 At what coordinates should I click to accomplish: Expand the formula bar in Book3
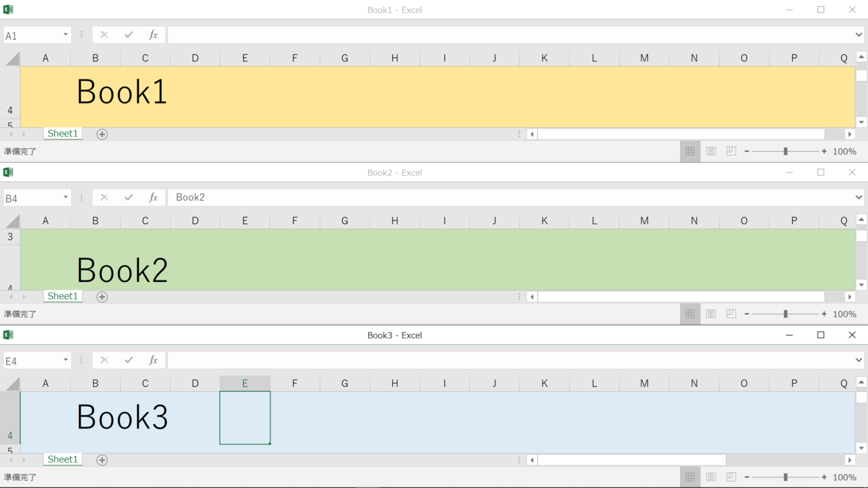pyautogui.click(x=859, y=360)
